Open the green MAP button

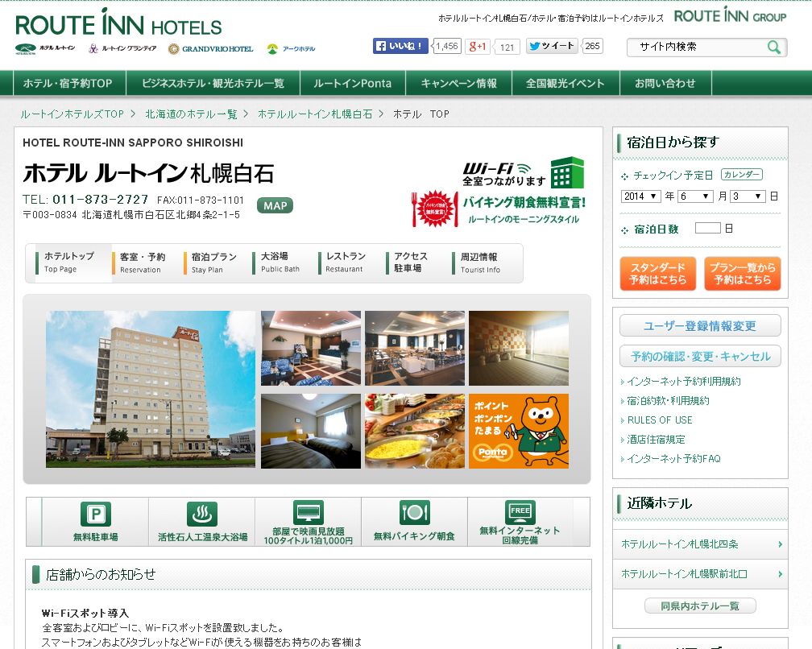point(275,205)
